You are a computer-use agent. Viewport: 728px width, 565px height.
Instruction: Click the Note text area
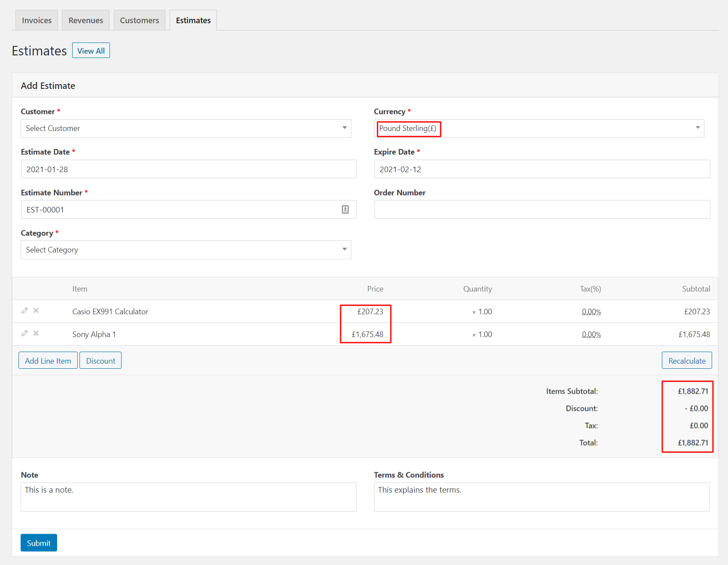point(189,497)
